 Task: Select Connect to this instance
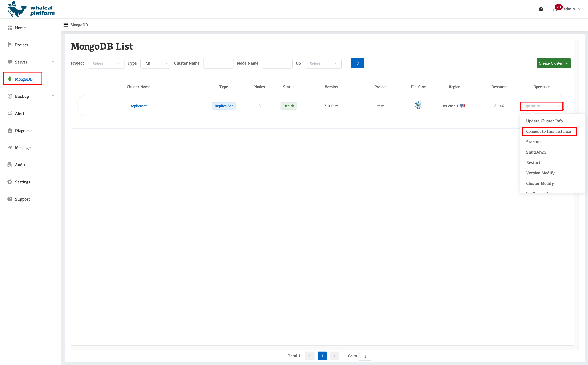coord(548,131)
